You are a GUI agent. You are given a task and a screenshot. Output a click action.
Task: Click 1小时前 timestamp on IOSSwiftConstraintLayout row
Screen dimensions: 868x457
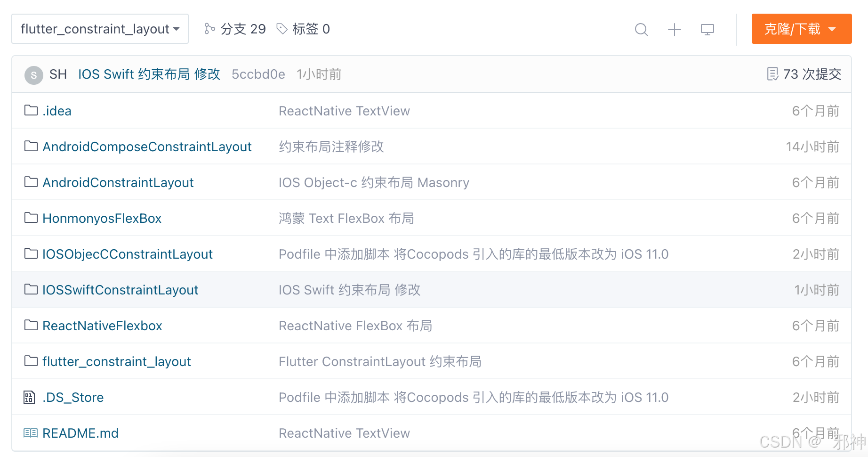pyautogui.click(x=817, y=290)
